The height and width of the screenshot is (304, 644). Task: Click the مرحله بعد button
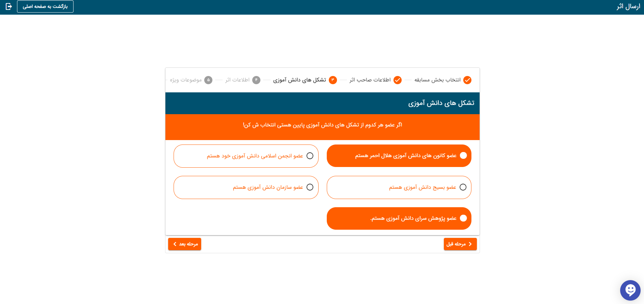(184, 244)
